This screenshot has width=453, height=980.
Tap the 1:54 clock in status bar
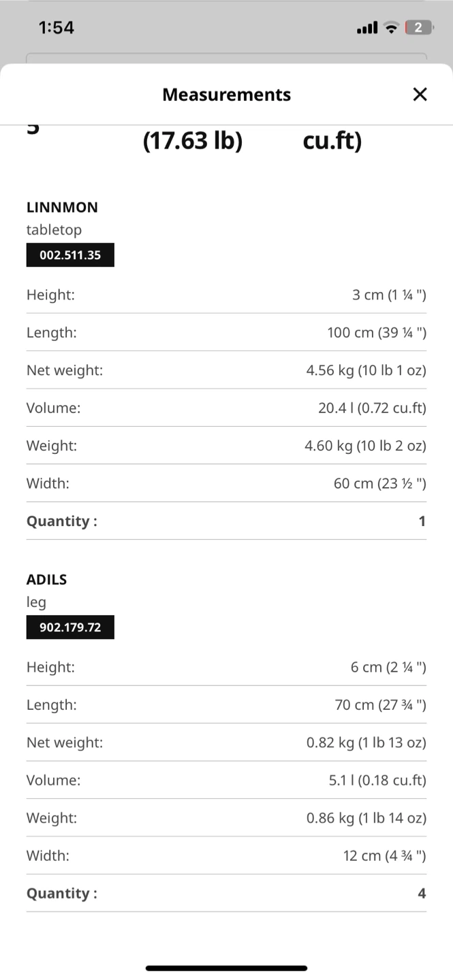[57, 28]
